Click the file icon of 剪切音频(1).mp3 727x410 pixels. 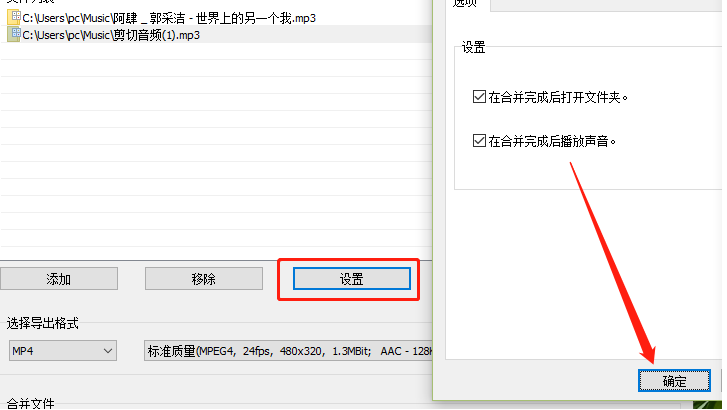(x=14, y=35)
